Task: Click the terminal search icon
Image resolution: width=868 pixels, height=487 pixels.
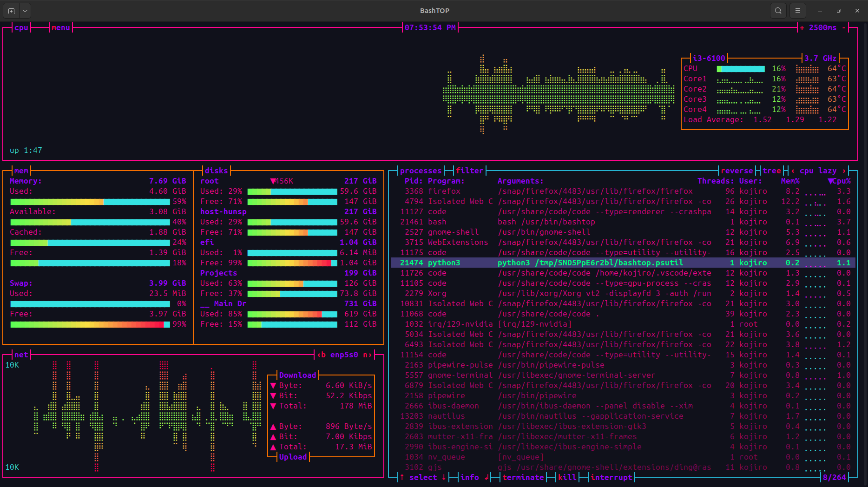Action: click(x=778, y=11)
